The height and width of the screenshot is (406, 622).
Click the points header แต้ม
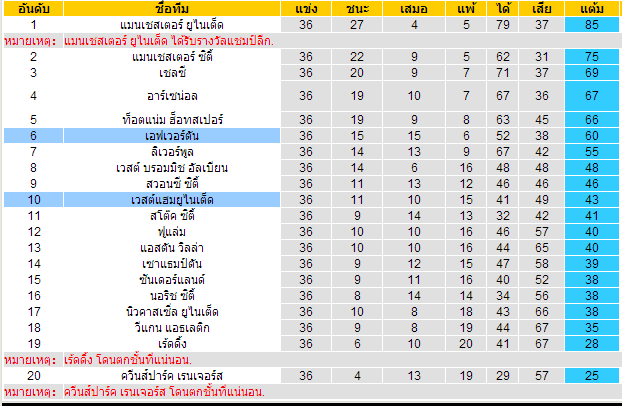[591, 9]
